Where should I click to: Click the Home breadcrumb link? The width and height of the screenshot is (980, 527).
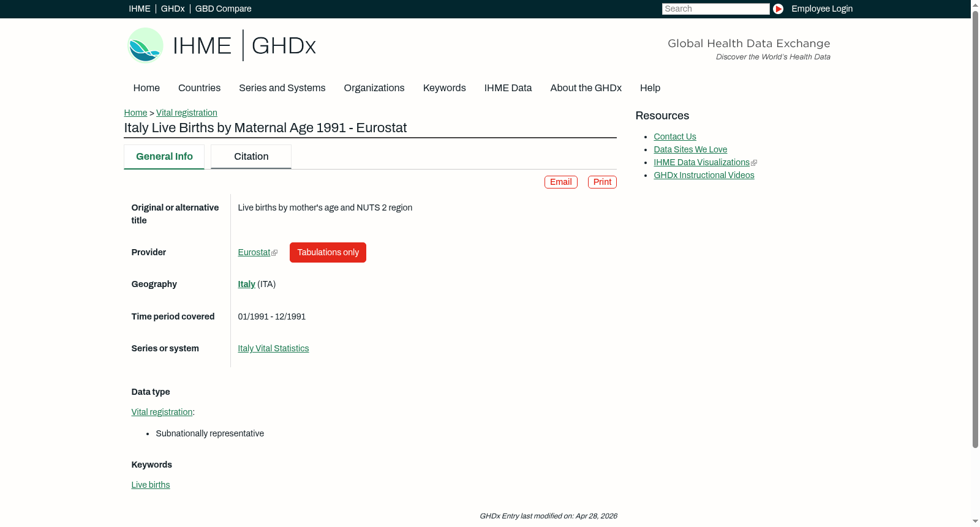tap(135, 113)
